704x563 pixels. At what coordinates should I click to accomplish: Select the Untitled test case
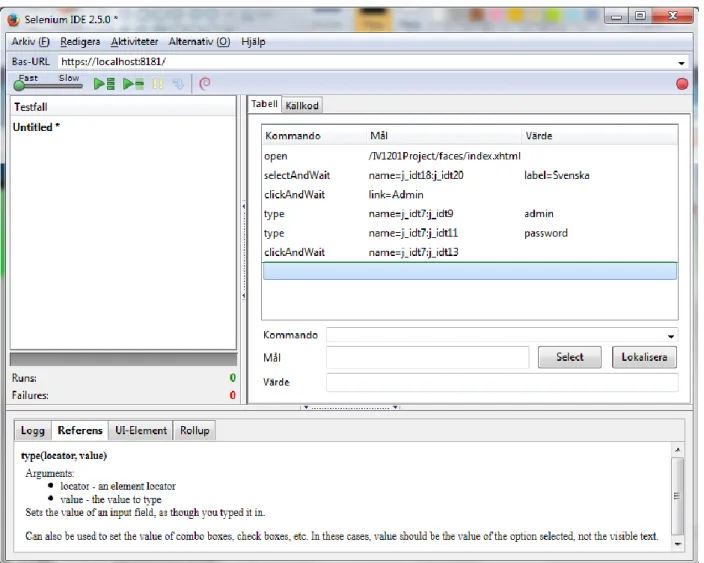[x=36, y=128]
